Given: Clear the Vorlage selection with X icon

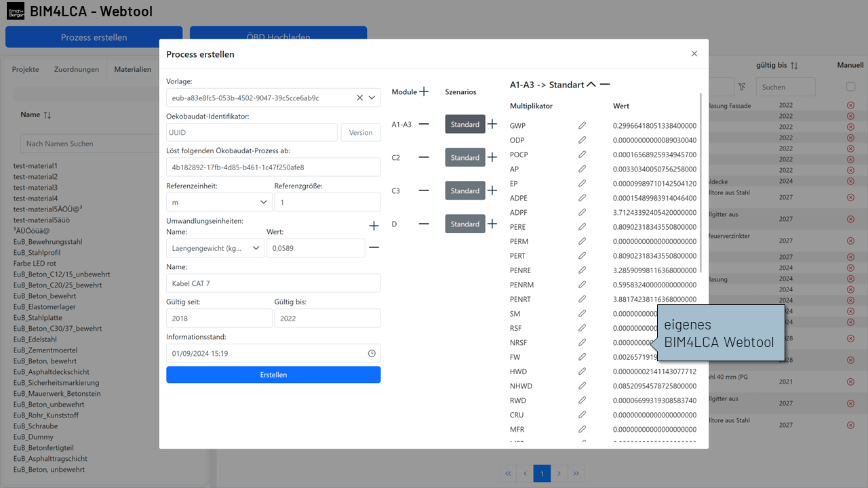Looking at the screenshot, I should [x=359, y=98].
